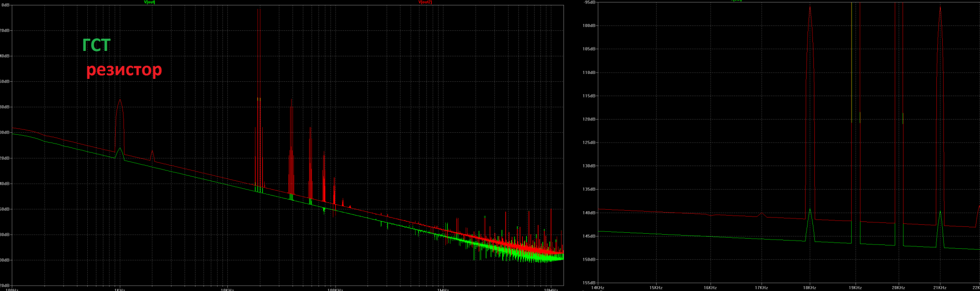Click the 18KHz frequency label

[x=810, y=288]
